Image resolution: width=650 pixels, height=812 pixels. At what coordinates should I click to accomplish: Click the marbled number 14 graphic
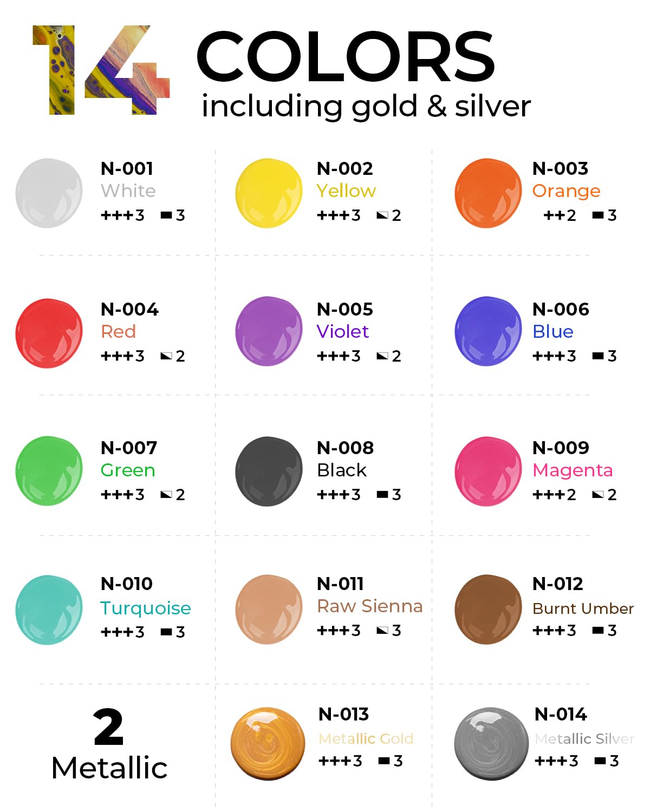[102, 70]
